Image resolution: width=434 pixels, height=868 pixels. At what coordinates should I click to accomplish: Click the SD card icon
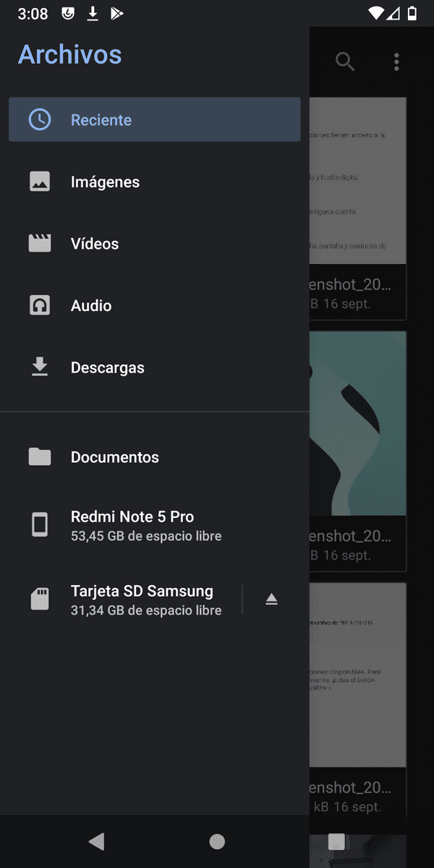[x=40, y=599]
